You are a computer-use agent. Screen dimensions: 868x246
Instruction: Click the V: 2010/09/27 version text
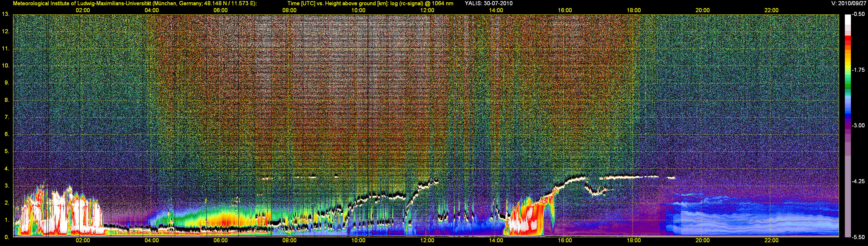coord(848,3)
